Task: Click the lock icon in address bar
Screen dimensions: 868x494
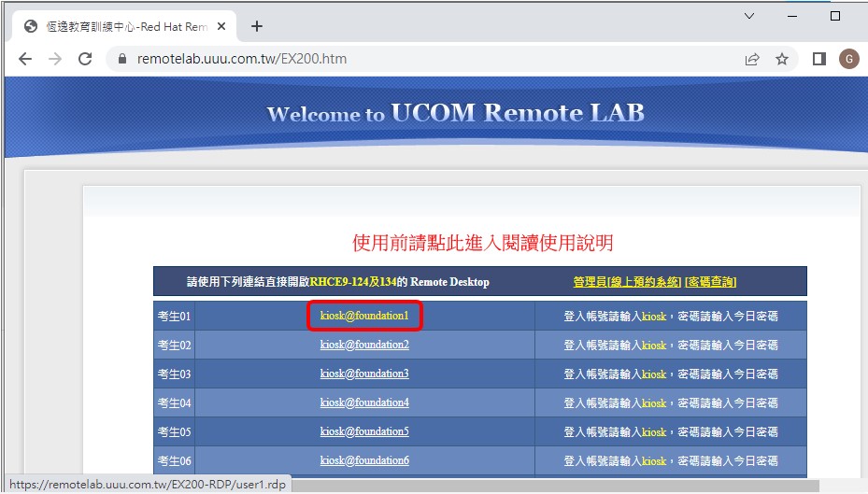Action: [122, 59]
